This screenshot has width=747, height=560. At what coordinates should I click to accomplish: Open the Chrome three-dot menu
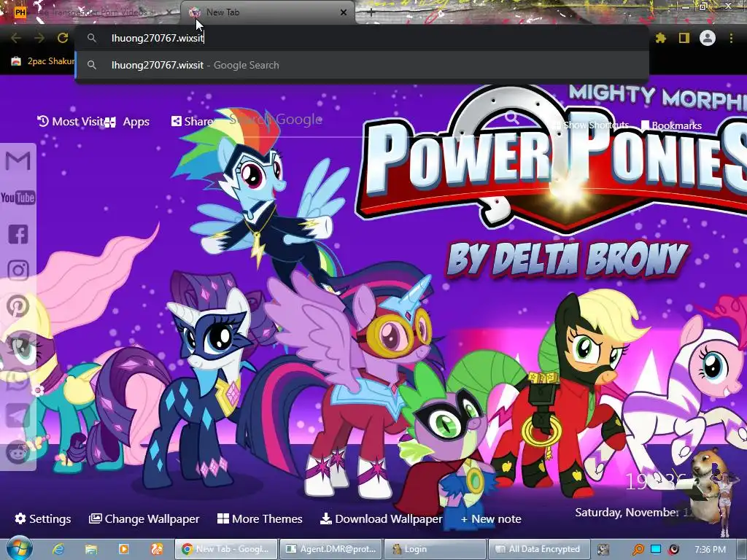click(x=731, y=38)
